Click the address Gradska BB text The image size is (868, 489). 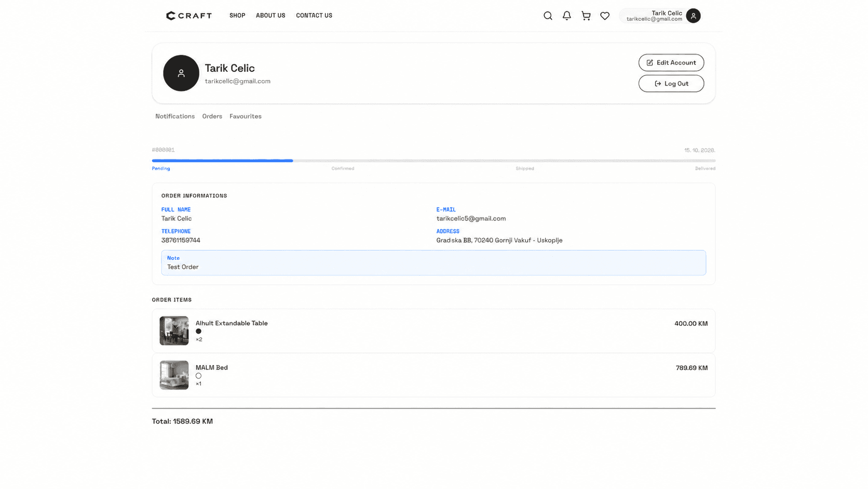[499, 241]
